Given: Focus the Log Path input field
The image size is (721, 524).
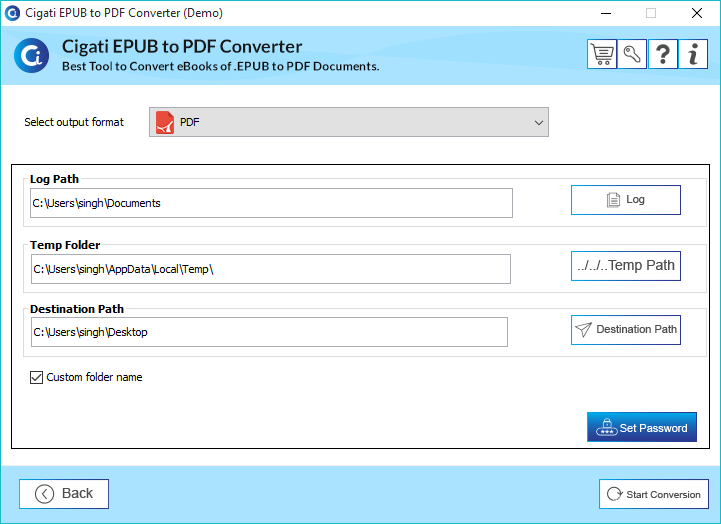Looking at the screenshot, I should point(271,203).
